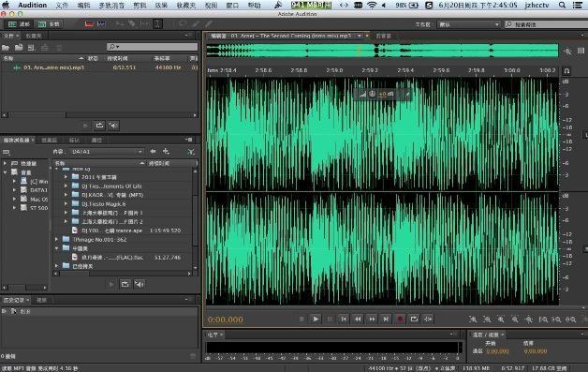588x372 pixels.
Task: Open the DATA1 contents dropdown
Action: coord(107,152)
